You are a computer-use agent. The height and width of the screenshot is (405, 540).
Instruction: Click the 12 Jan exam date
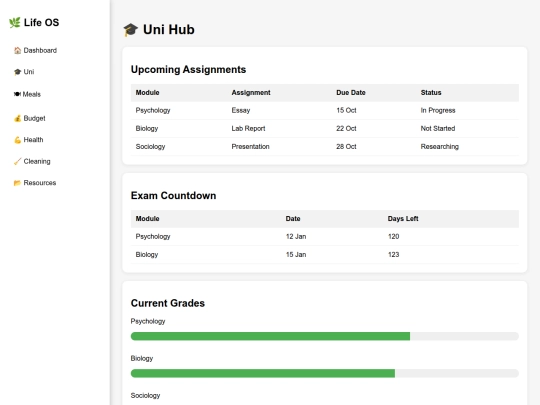pos(296,237)
